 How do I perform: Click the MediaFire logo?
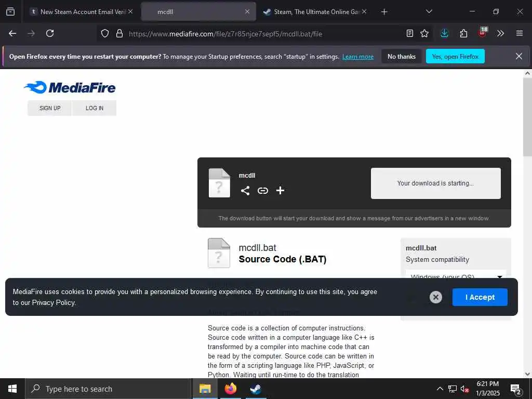click(70, 87)
